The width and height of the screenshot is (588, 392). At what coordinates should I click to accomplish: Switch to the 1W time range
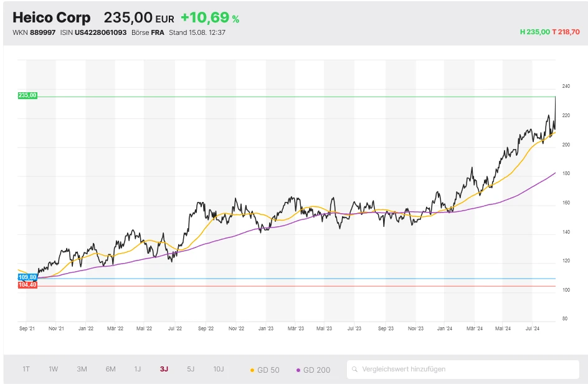point(54,369)
